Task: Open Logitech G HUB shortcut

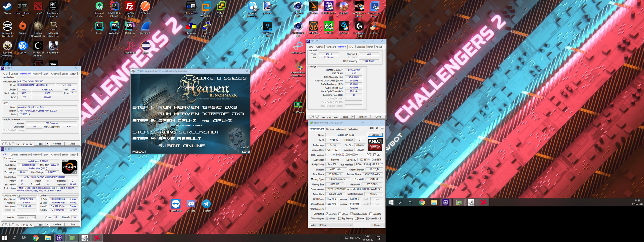Action: tap(359, 29)
